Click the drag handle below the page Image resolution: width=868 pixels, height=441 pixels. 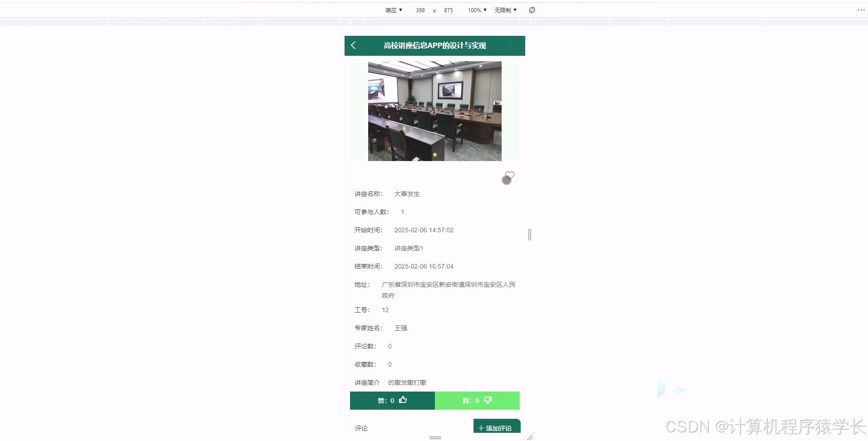pos(434,438)
